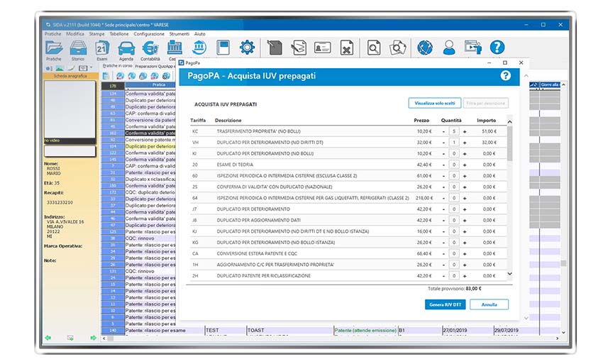Decrease quantity for DUPLICATO PER DETERIORAMENTO (NO DIRITTI DT)
Image resolution: width=603 pixels, height=364 pixels.
444,143
